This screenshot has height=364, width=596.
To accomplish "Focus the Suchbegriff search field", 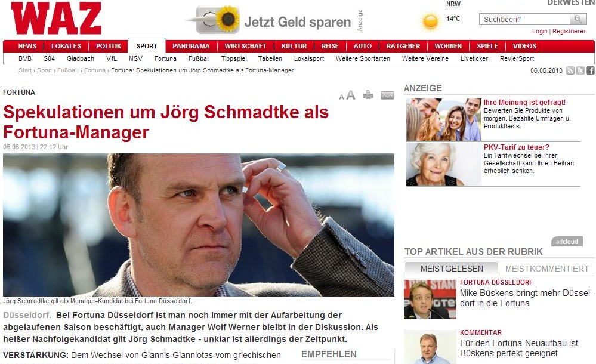I will point(524,19).
